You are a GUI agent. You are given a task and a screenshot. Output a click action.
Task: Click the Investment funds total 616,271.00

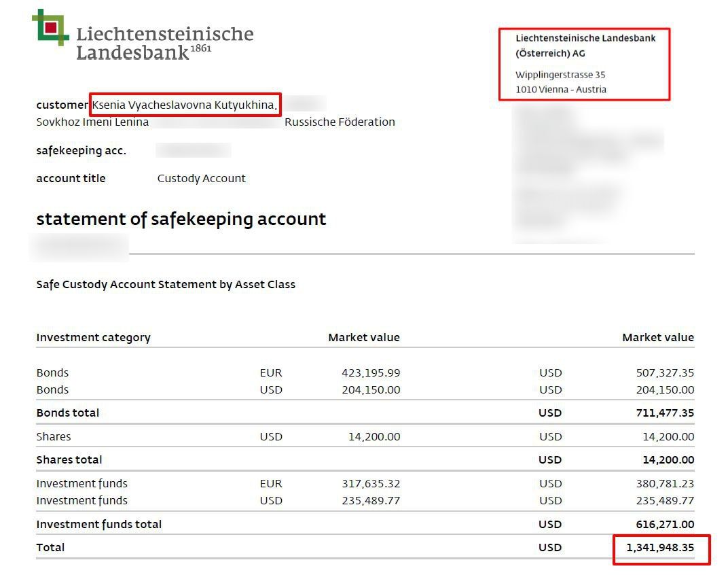[665, 524]
